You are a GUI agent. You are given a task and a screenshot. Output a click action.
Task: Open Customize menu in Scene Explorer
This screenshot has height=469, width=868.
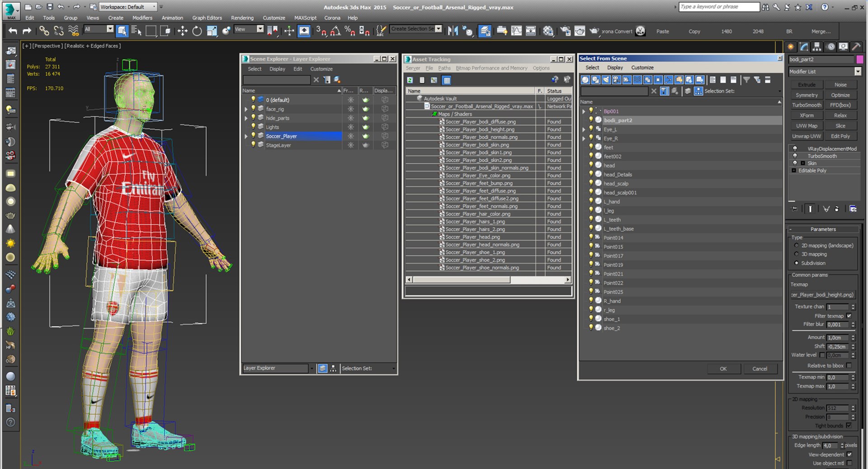coord(321,69)
